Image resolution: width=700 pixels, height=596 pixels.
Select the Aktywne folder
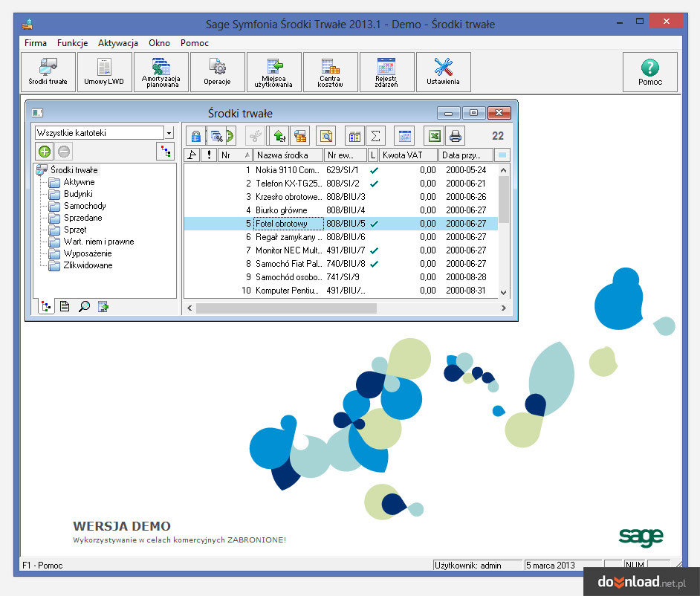click(x=79, y=182)
